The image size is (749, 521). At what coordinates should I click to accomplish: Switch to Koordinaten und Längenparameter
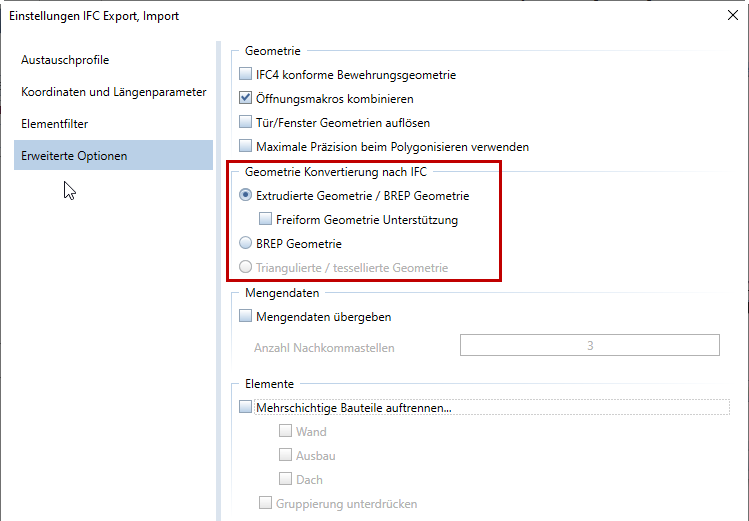click(x=113, y=92)
